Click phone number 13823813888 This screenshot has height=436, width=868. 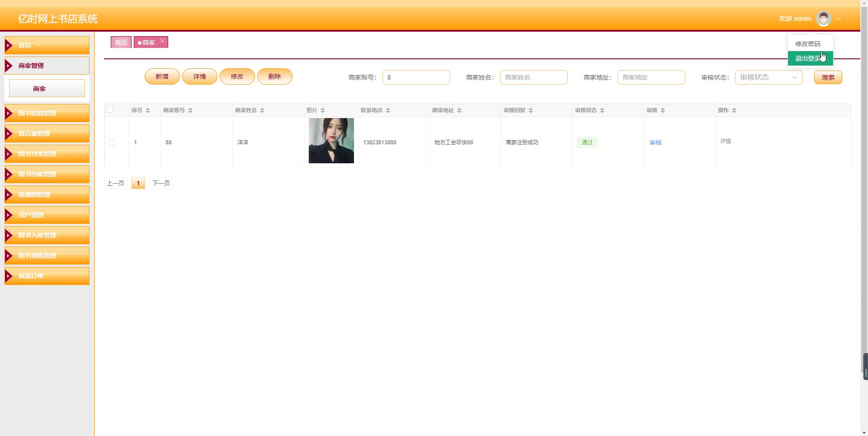(379, 142)
